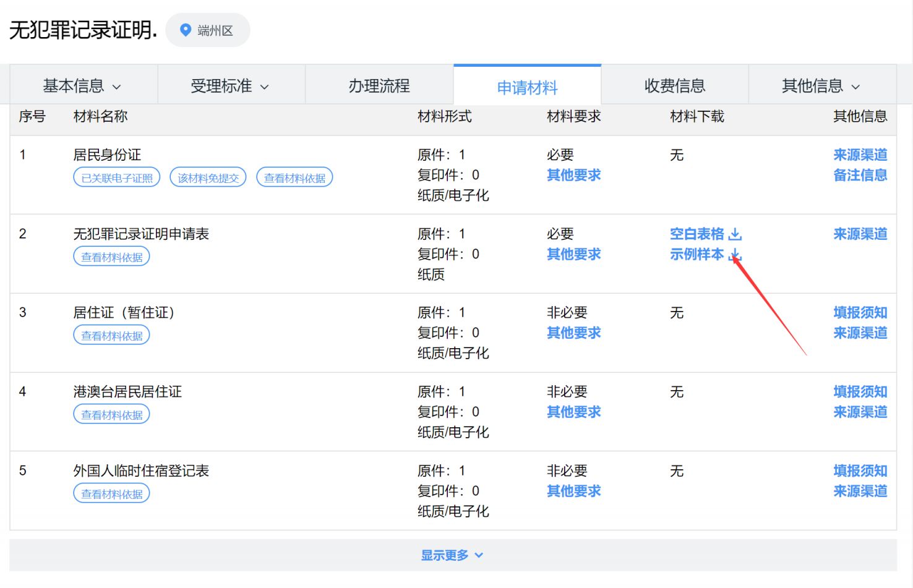Expand the 受理标准 dropdown tab
This screenshot has width=913, height=588.
(x=230, y=86)
